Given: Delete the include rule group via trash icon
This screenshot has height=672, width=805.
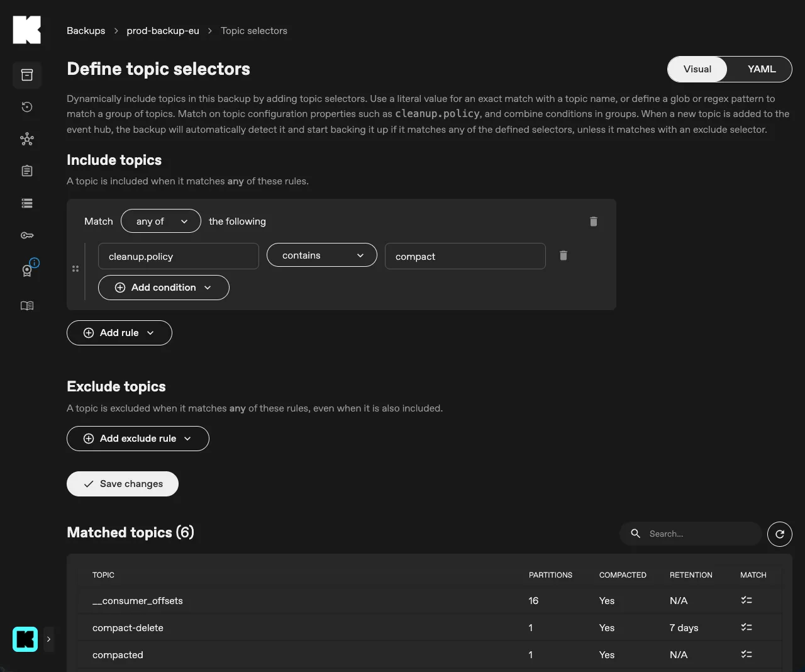Looking at the screenshot, I should (594, 221).
